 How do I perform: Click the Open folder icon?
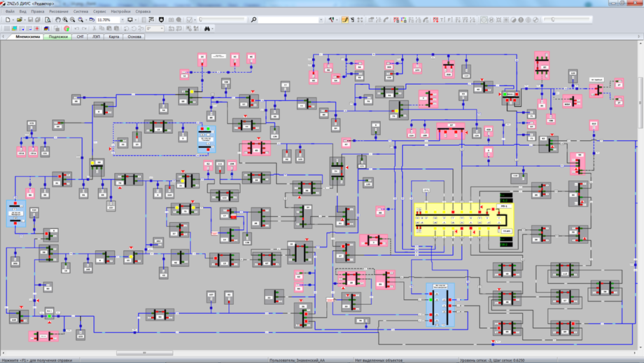tap(20, 20)
